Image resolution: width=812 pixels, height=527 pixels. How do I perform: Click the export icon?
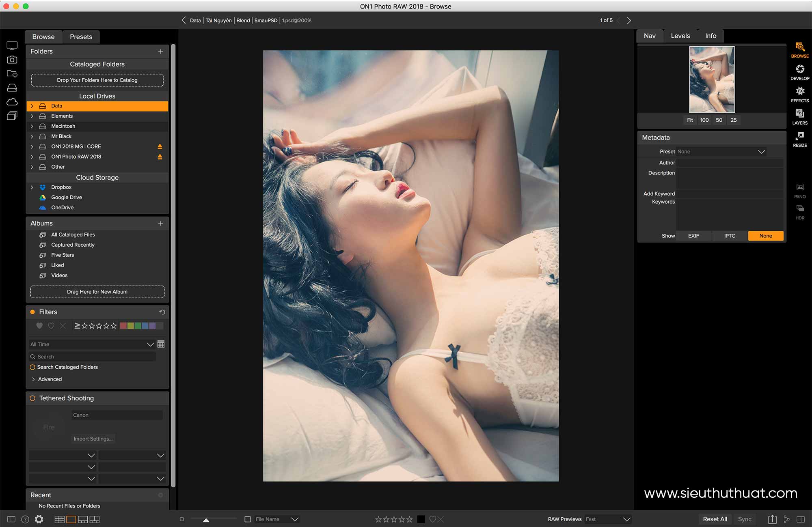(772, 519)
